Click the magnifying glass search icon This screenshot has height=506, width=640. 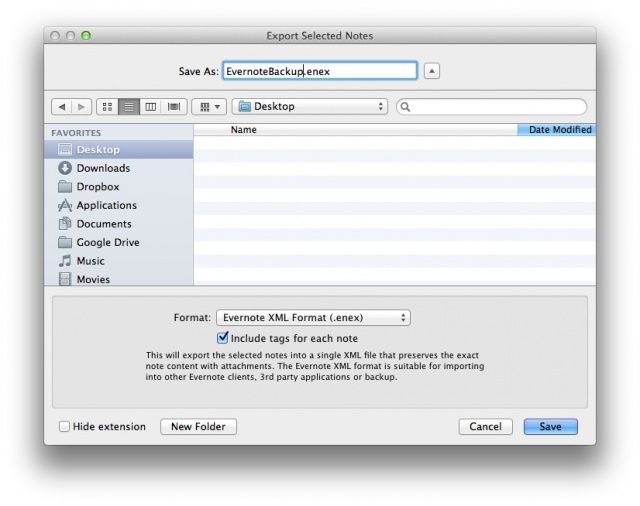[405, 107]
